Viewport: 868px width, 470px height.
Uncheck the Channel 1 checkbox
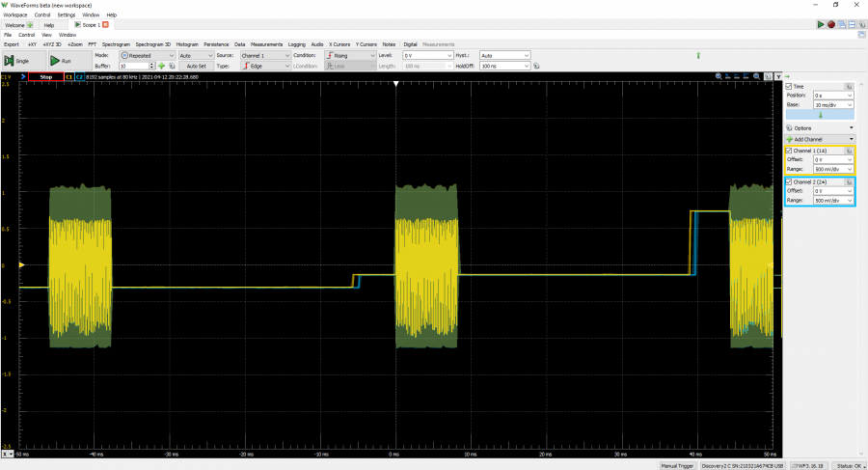(x=789, y=151)
